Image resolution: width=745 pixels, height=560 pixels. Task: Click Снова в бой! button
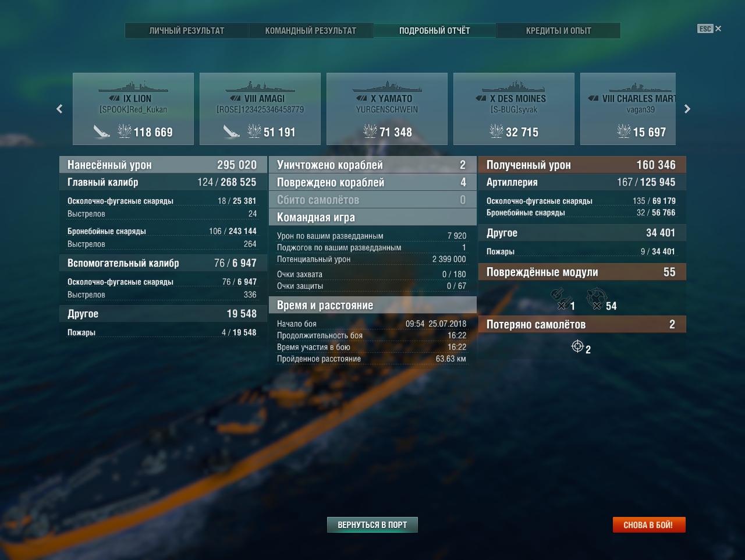pos(648,524)
